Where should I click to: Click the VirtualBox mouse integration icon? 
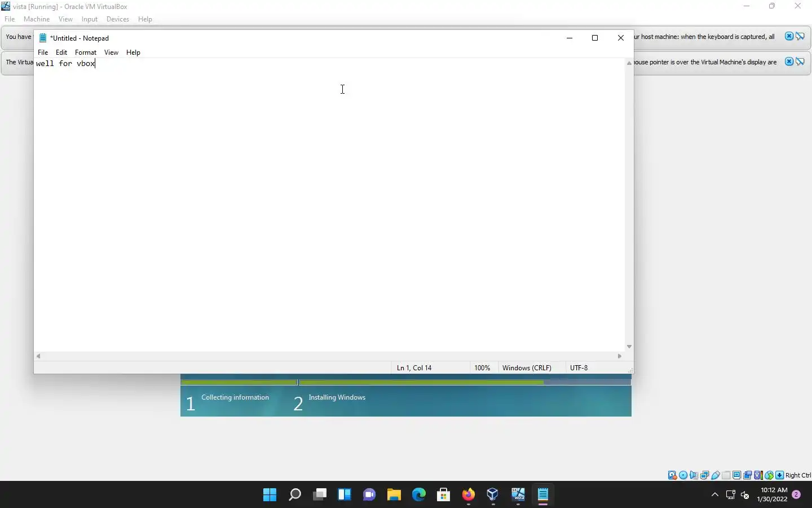tap(769, 475)
